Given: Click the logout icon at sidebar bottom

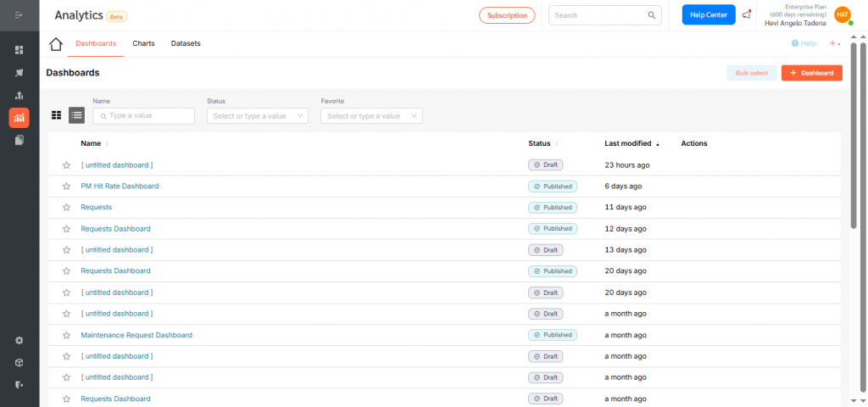Looking at the screenshot, I should 19,384.
